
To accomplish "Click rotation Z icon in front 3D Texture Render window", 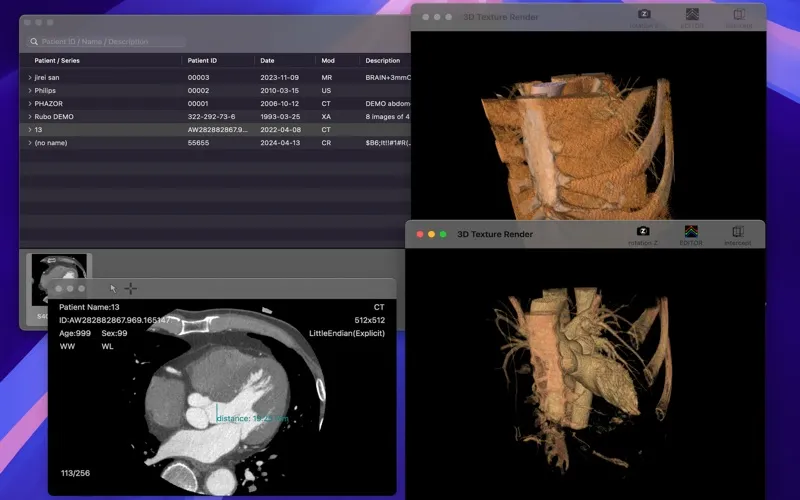I will click(x=643, y=231).
